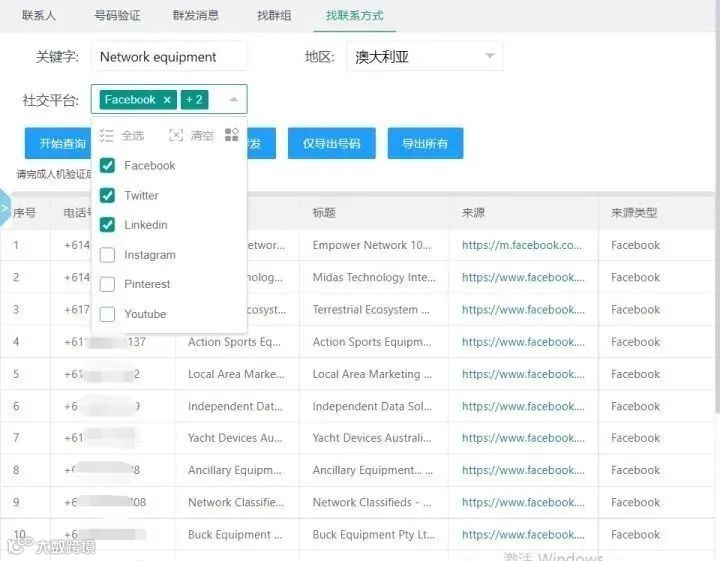Click the name cell 'Ancillary Equipm...'
This screenshot has height=561, width=720.
point(235,470)
